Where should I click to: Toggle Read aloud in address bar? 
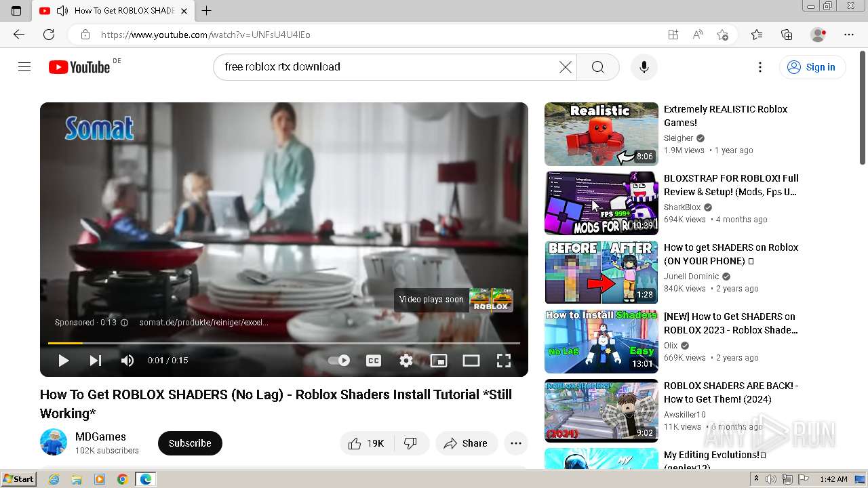point(698,35)
